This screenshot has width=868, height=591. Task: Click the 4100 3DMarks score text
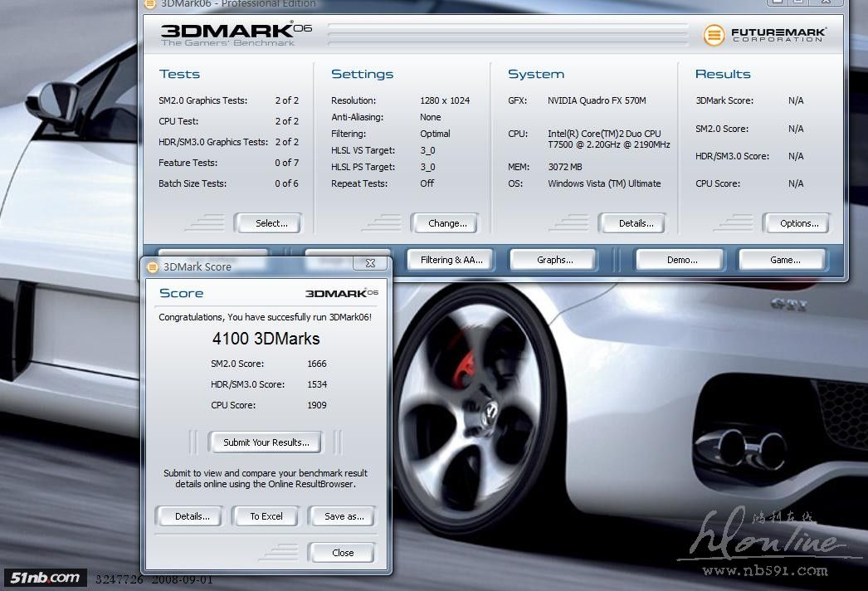point(266,339)
